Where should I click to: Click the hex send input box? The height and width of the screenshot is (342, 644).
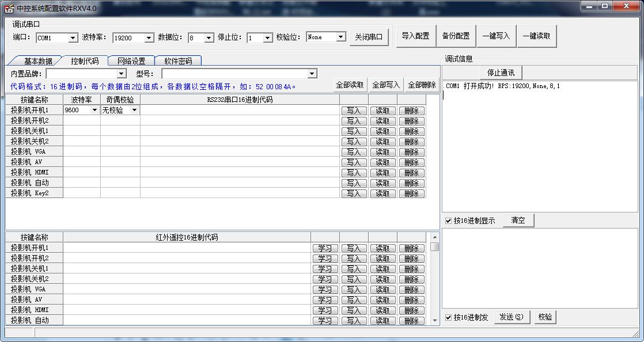point(539,268)
